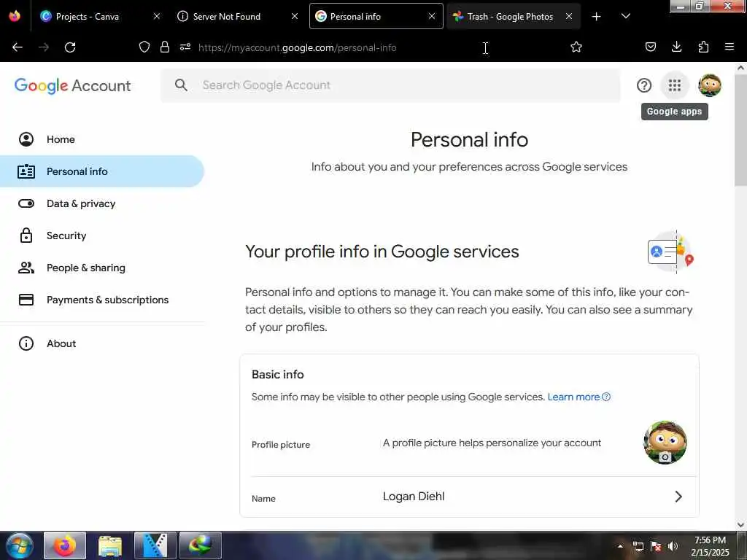Screen dimensions: 747x560
Task: Open the extensions puzzle icon
Action: 703,47
